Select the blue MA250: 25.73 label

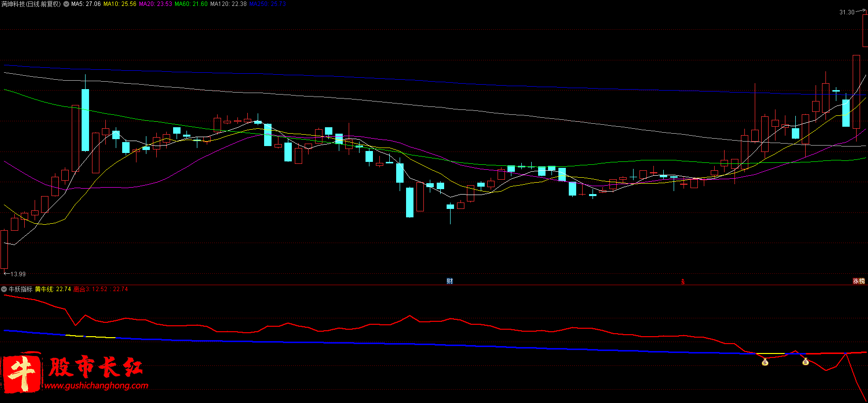[268, 4]
